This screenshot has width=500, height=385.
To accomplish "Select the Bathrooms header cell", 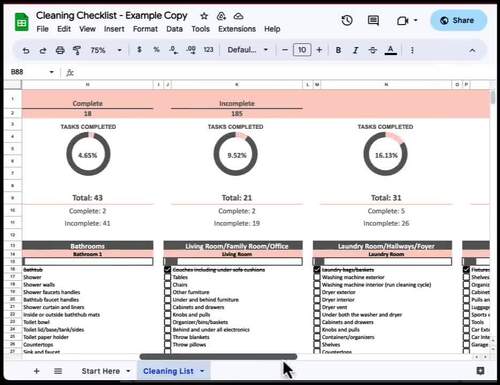I will pos(88,246).
